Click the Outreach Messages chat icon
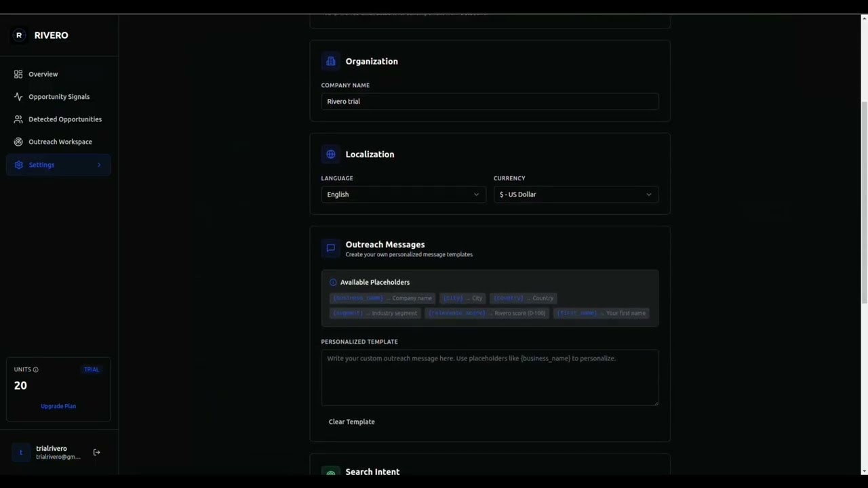The height and width of the screenshot is (488, 868). tap(331, 248)
